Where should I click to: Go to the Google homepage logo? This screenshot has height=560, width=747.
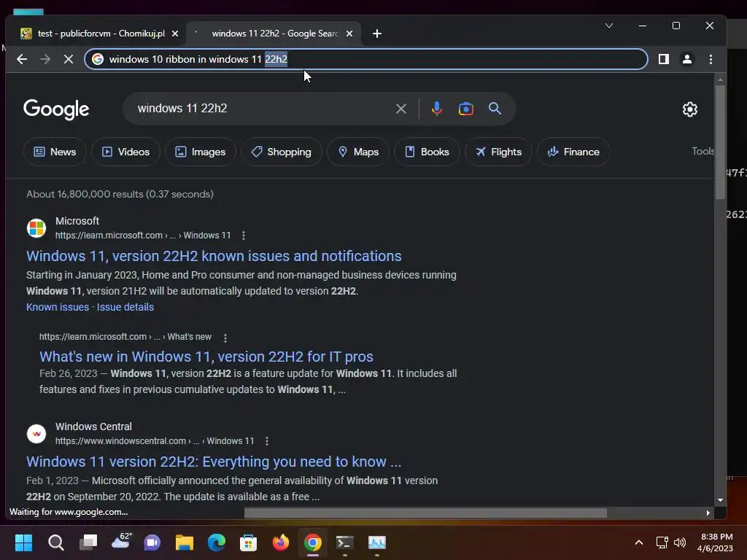click(56, 109)
